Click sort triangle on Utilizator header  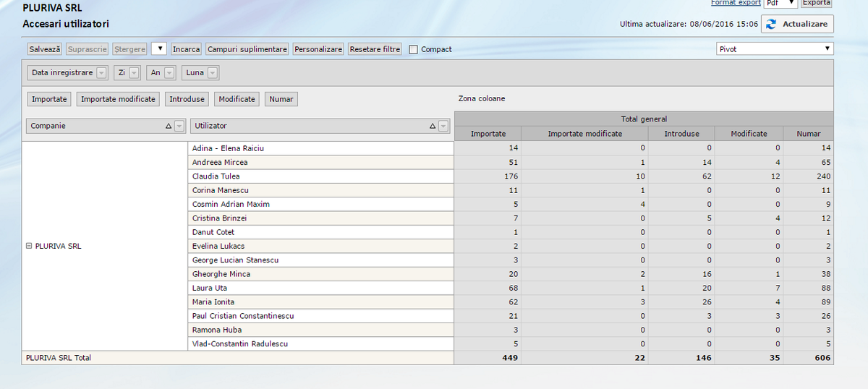point(433,127)
